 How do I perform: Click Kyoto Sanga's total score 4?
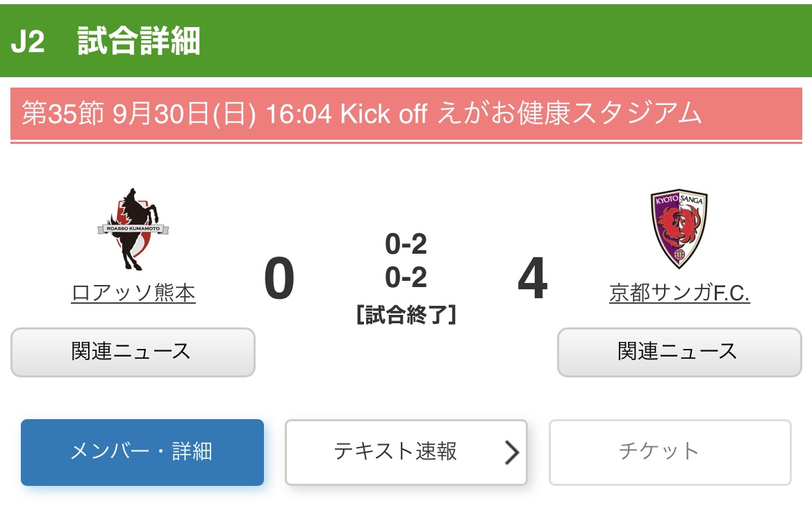532,279
